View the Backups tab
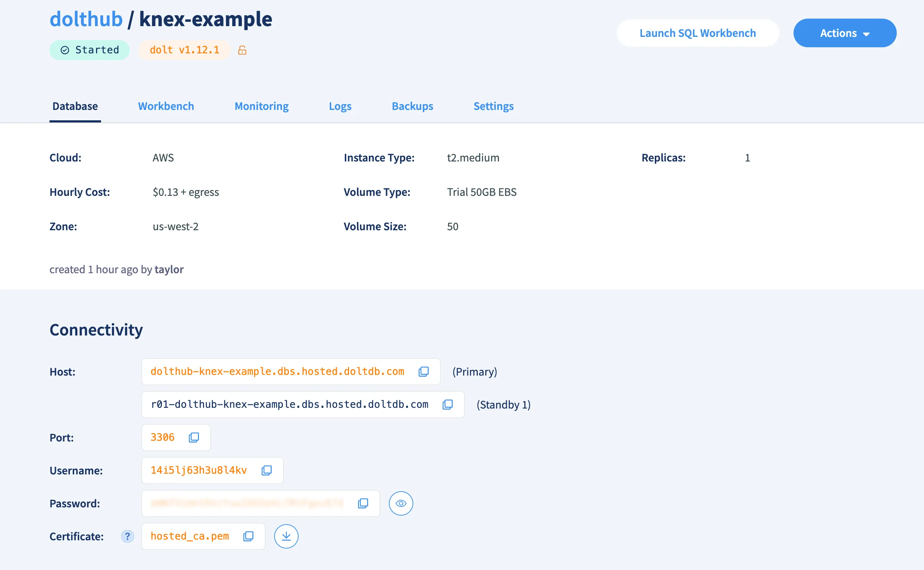Screen dimensions: 924x570 point(412,106)
